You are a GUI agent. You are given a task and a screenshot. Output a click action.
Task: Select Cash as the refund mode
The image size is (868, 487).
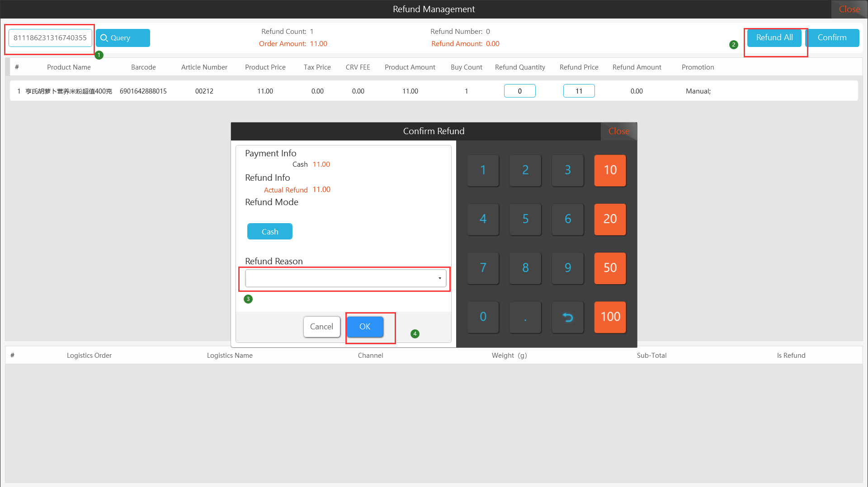[x=269, y=232]
